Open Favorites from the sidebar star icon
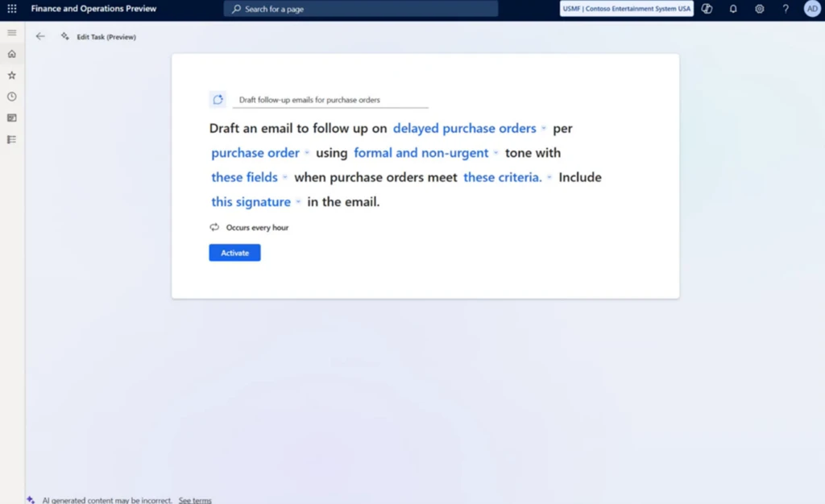 (x=11, y=75)
